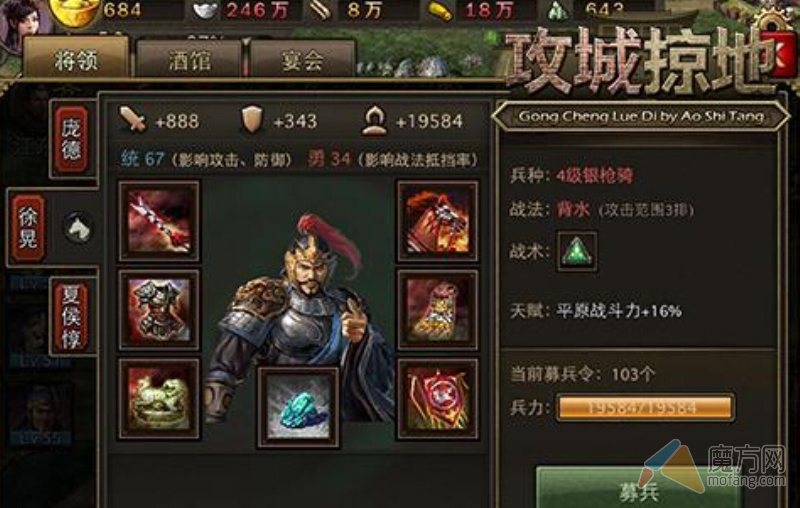Select the body armor equipment slot
Screen dimensions: 800x508
click(159, 310)
